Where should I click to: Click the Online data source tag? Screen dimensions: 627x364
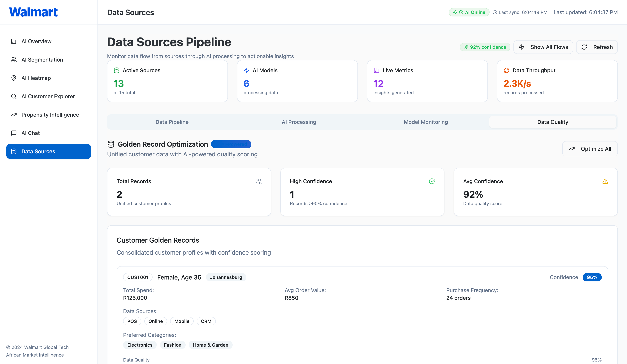click(x=155, y=321)
